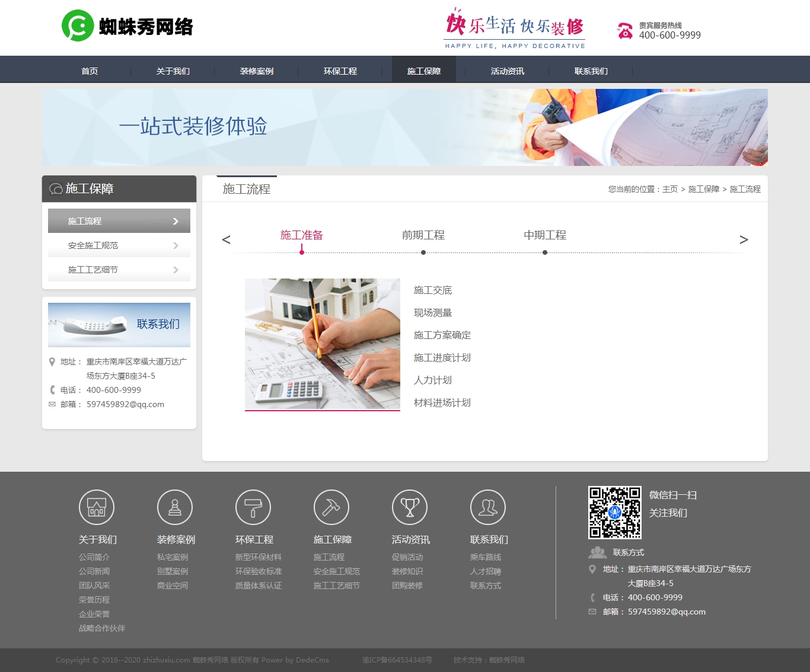Viewport: 810px width, 672px height.
Task: Go to previous steps with left arrow
Action: click(x=226, y=239)
